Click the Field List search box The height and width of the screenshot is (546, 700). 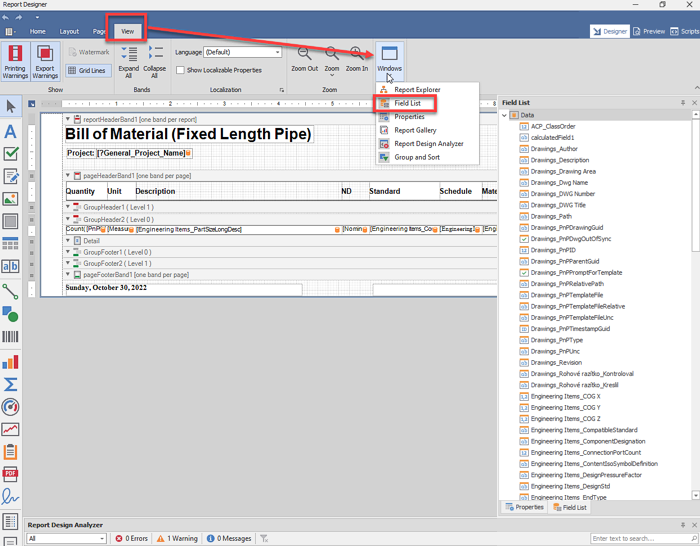pos(637,538)
